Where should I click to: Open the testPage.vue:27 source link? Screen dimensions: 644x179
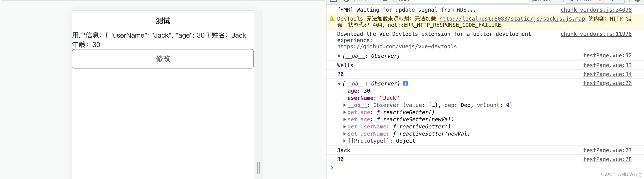[607, 150]
